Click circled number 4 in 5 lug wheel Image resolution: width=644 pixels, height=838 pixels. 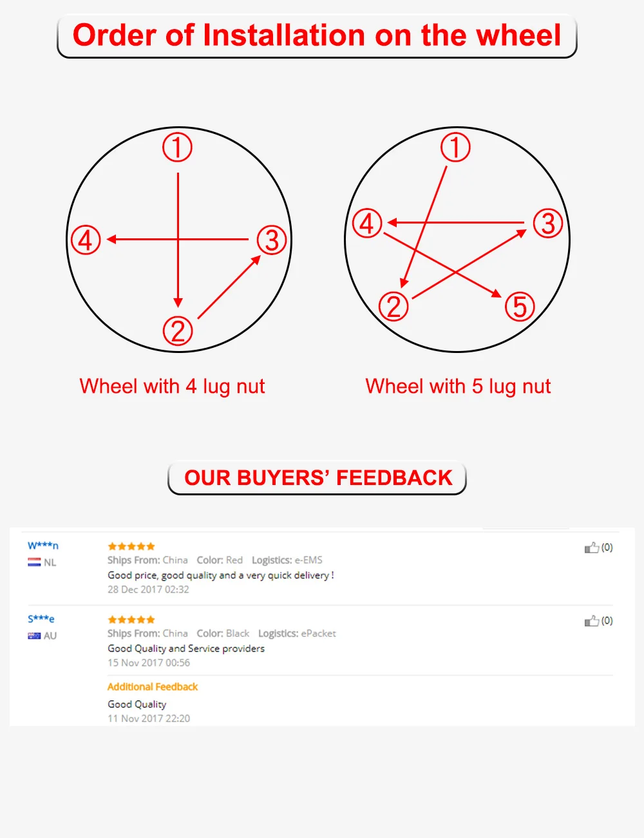tap(367, 224)
